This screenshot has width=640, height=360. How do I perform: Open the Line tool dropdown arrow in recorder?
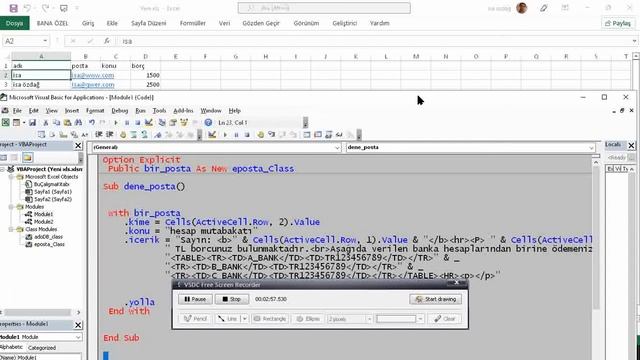pos(244,319)
